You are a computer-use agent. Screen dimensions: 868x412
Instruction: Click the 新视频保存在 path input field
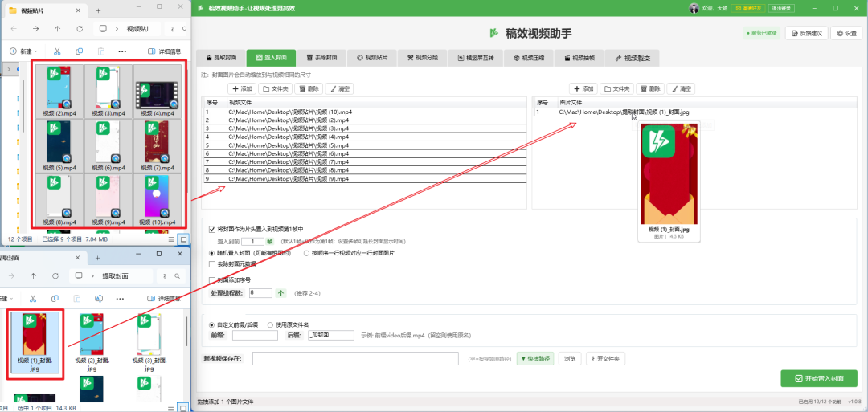354,358
